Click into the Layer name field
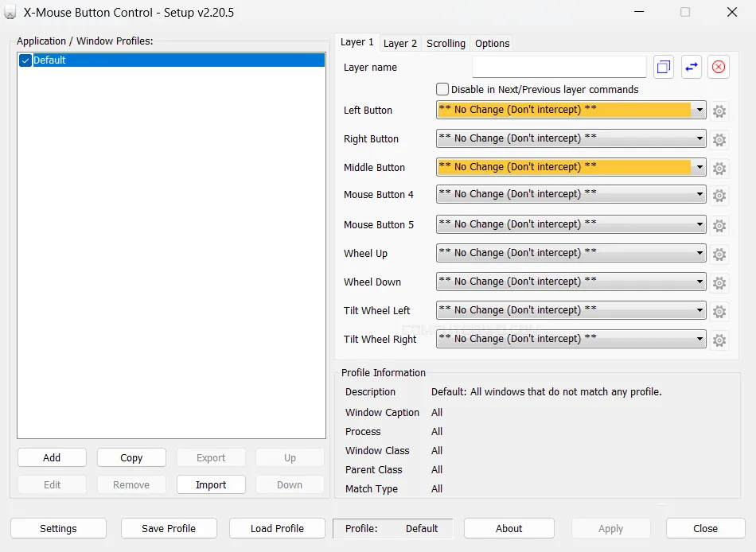The width and height of the screenshot is (756, 552). pyautogui.click(x=559, y=67)
